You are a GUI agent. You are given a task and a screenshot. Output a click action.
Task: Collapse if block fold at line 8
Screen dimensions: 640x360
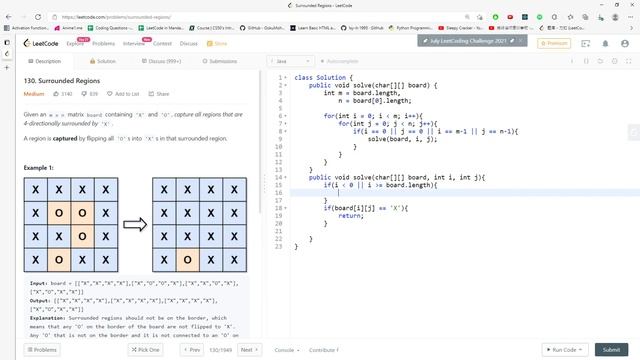tap(286, 131)
